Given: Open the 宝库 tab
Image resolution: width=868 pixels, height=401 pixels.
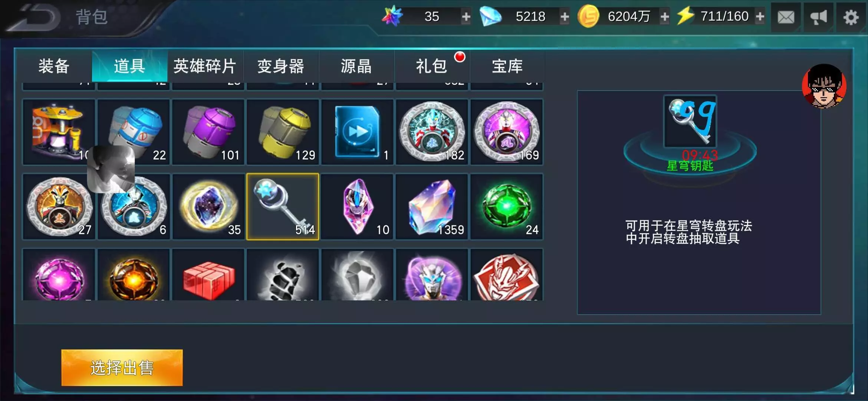Looking at the screenshot, I should pyautogui.click(x=507, y=66).
